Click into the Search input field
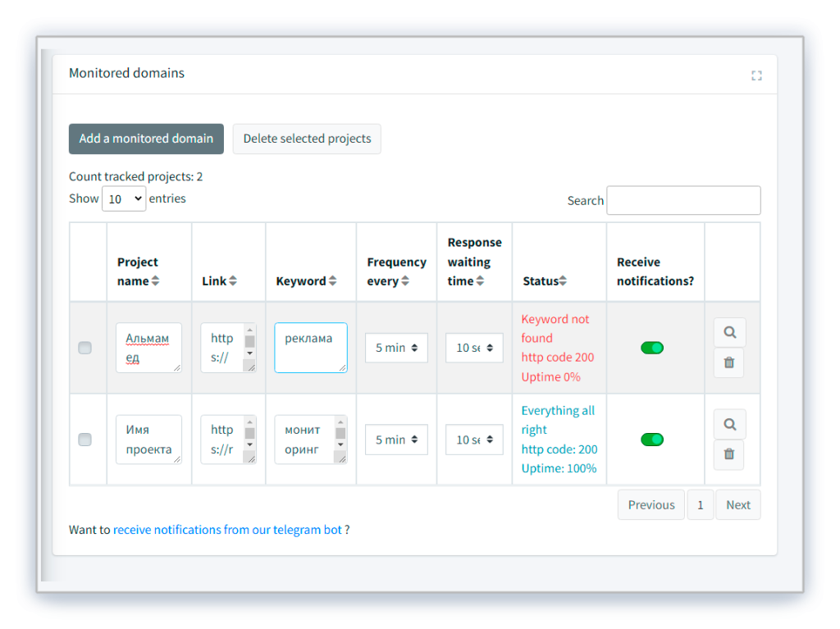840x629 pixels. (683, 201)
